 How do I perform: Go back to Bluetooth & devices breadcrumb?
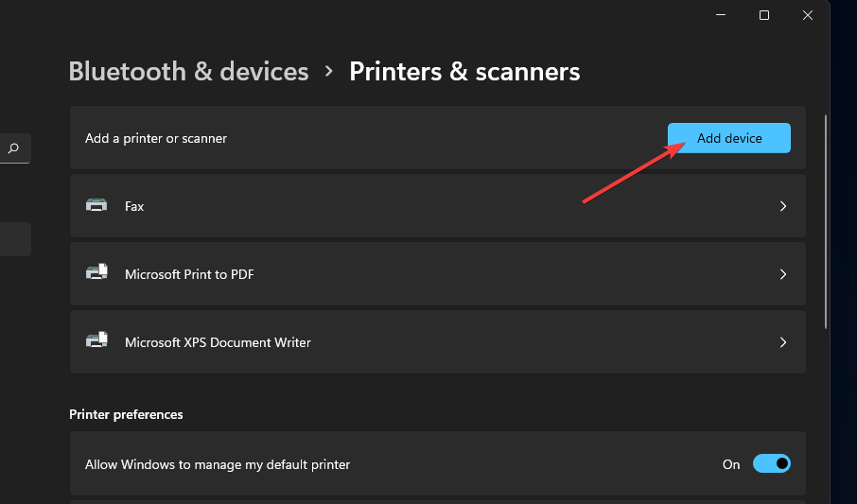click(189, 72)
